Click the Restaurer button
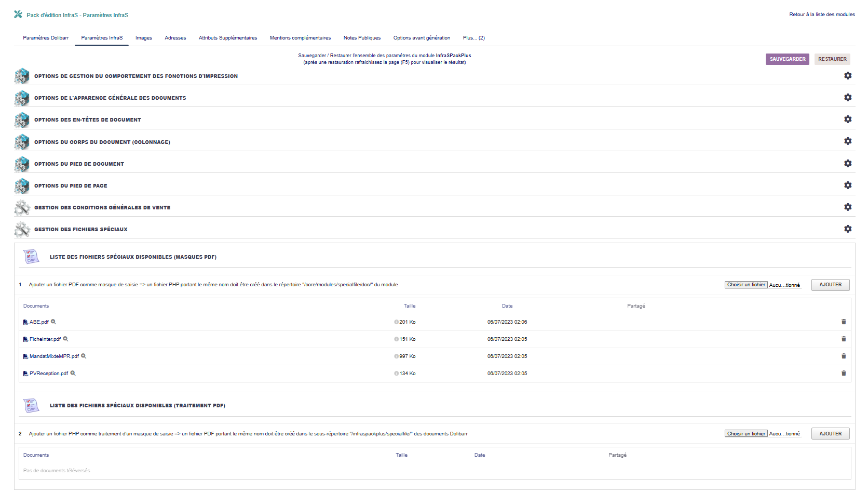868x492 pixels. [832, 59]
